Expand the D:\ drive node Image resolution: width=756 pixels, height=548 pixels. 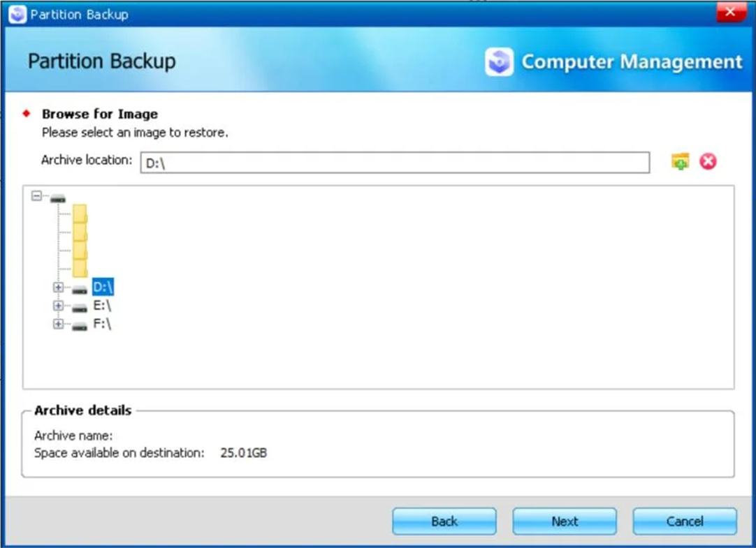click(x=59, y=286)
